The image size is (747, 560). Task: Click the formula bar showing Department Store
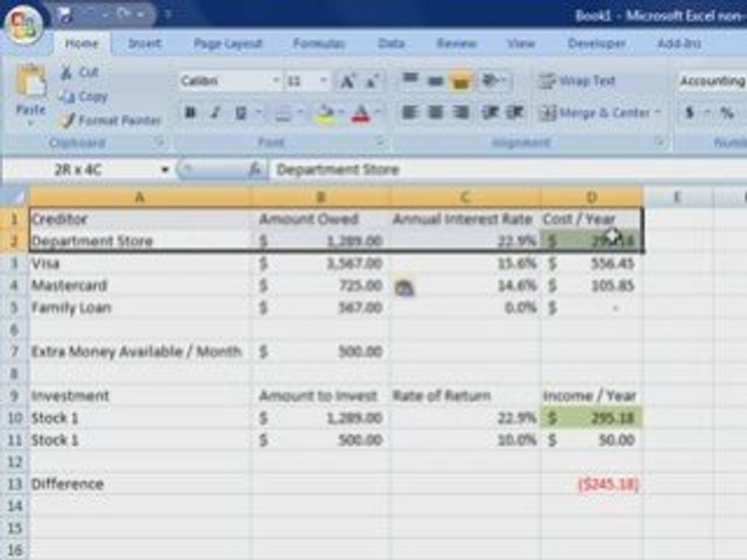click(507, 170)
